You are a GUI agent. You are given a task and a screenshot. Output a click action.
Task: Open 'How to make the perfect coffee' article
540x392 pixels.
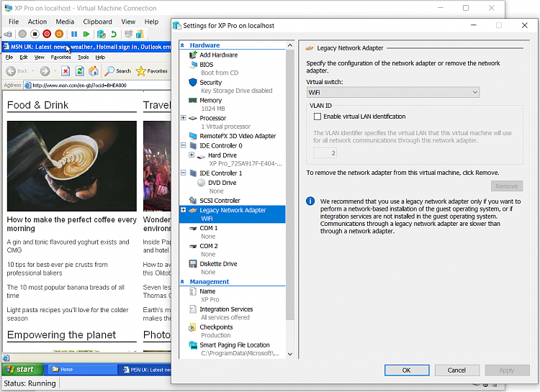click(71, 224)
